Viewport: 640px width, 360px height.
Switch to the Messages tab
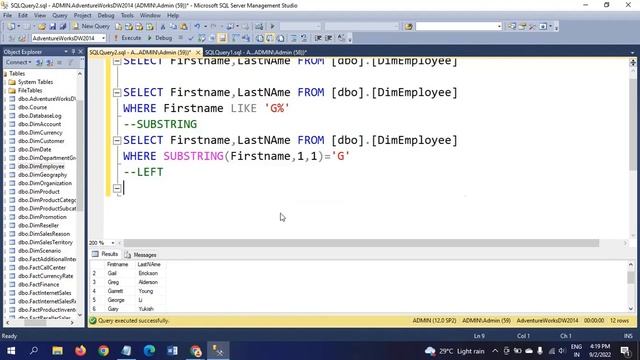point(141,255)
